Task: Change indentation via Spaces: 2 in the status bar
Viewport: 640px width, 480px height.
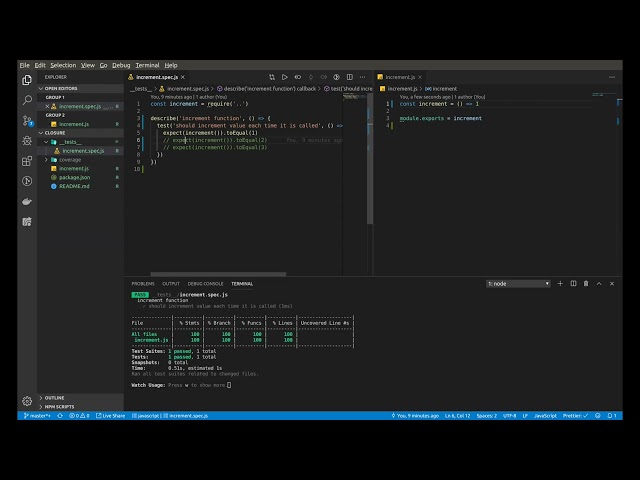Action: pyautogui.click(x=487, y=416)
